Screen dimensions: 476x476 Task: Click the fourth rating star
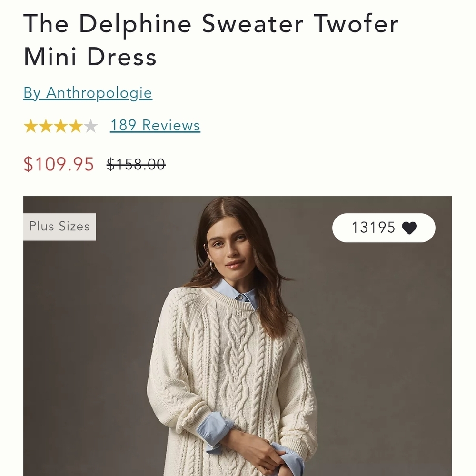tap(76, 125)
